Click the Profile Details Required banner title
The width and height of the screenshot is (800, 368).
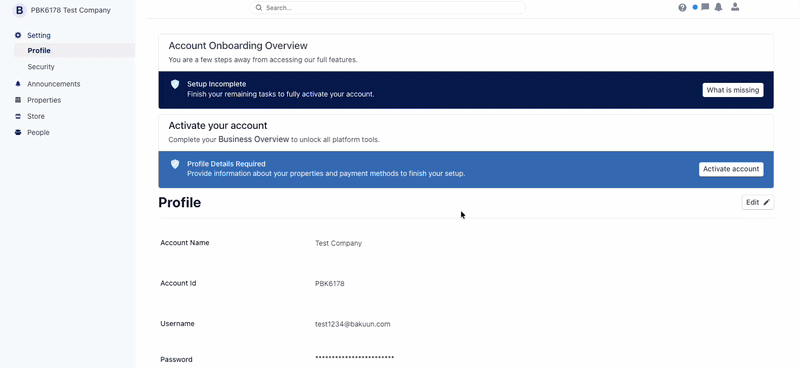click(226, 164)
